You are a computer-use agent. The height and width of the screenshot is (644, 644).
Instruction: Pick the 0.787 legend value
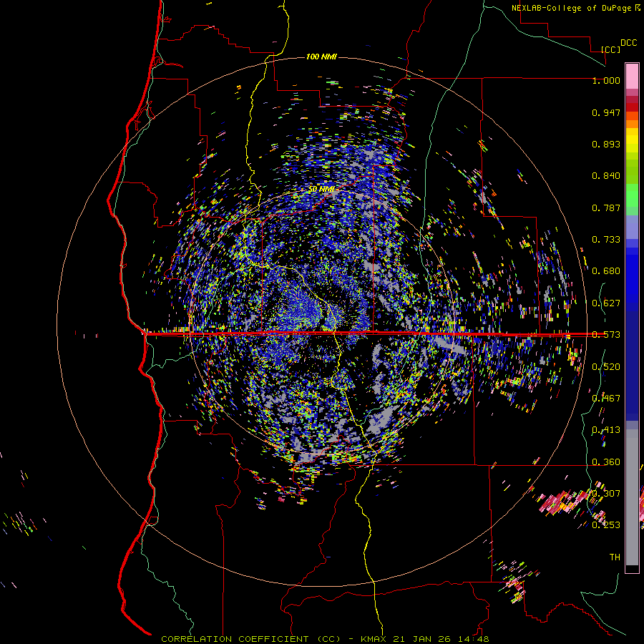click(606, 208)
